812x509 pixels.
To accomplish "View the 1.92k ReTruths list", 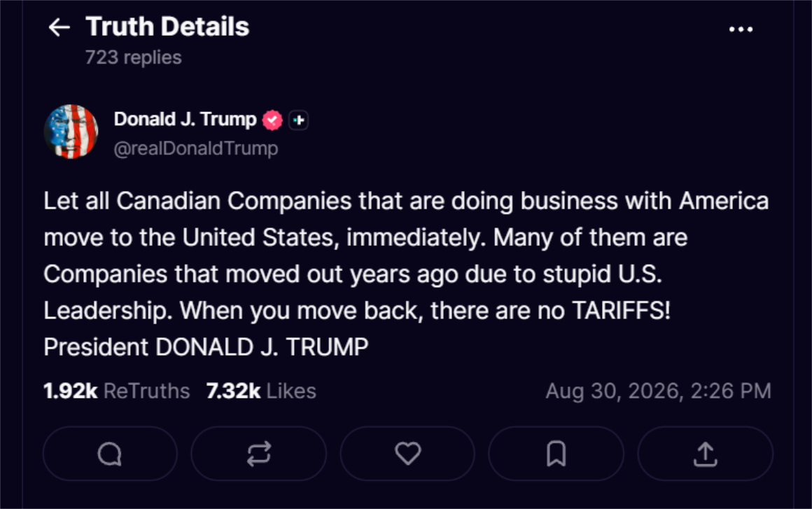I will point(116,391).
